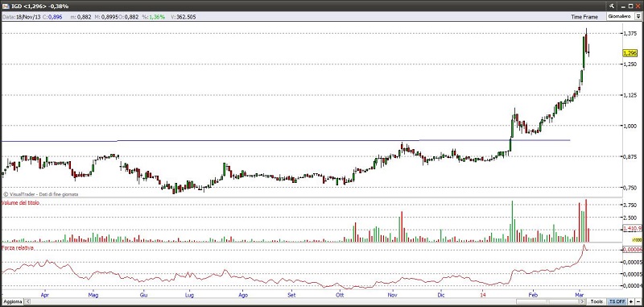Click the Dic date axis marker

pyautogui.click(x=441, y=295)
